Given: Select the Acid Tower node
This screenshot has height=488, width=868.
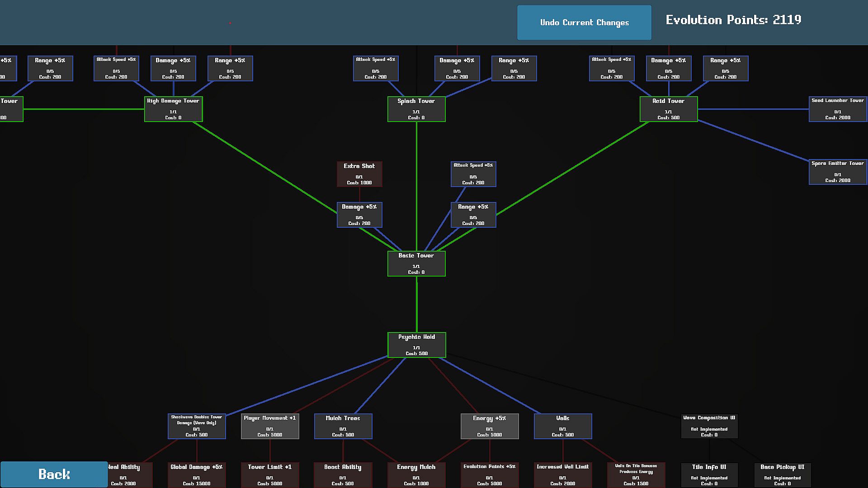Looking at the screenshot, I should pos(669,109).
